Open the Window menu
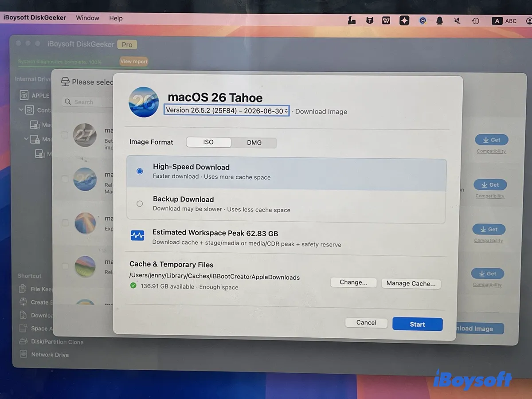The height and width of the screenshot is (399, 532). click(x=87, y=18)
